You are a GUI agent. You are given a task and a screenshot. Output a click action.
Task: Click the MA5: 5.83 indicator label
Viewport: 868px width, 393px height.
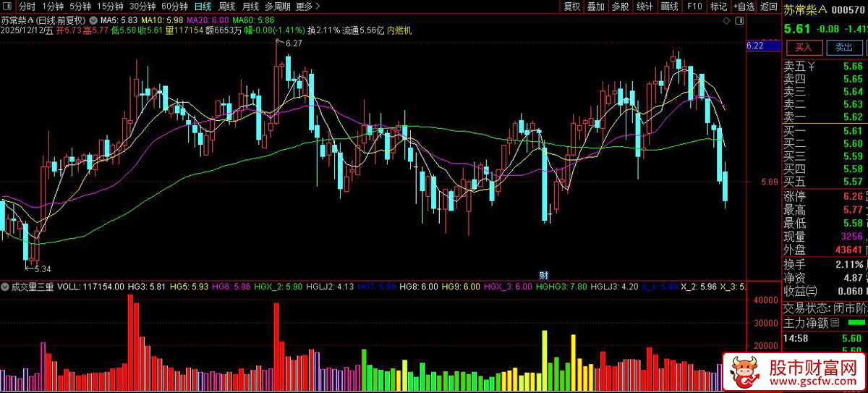point(119,20)
